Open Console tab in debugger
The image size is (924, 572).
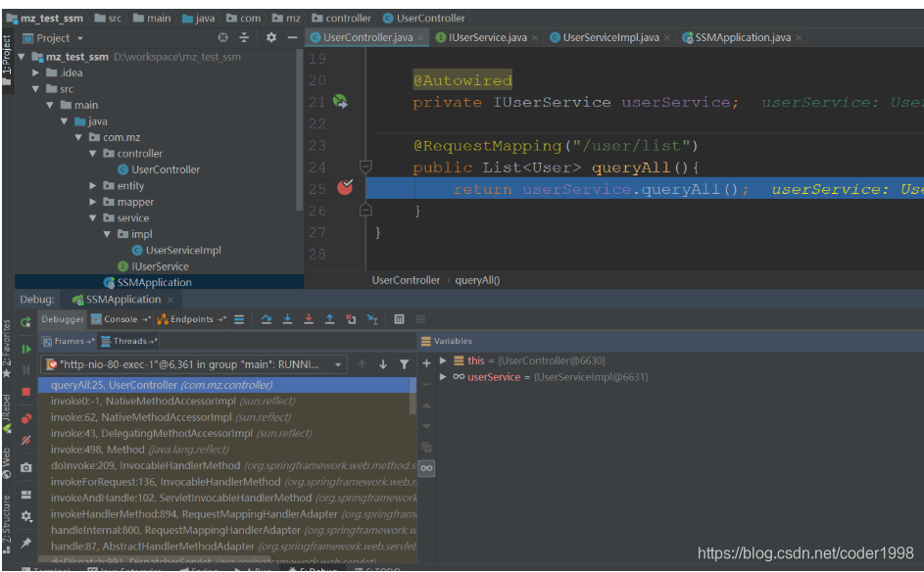(x=121, y=319)
